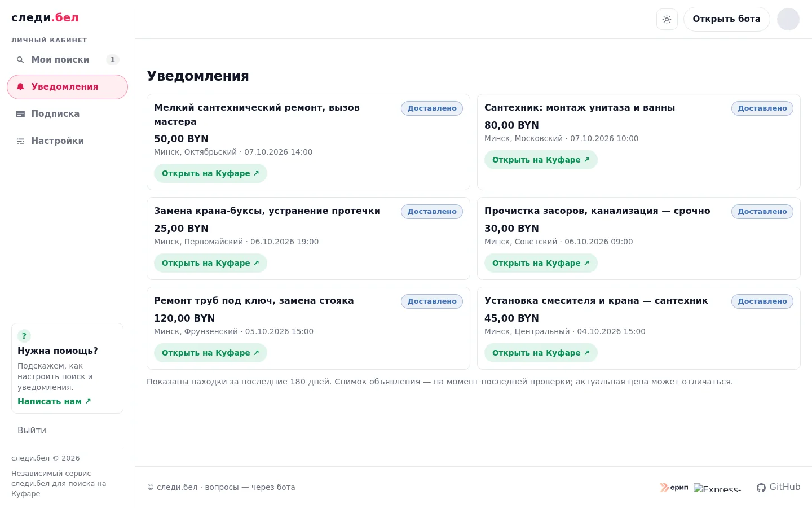Click Доставлено badge on Ремонт труб card
Image resolution: width=812 pixels, height=508 pixels.
point(432,301)
